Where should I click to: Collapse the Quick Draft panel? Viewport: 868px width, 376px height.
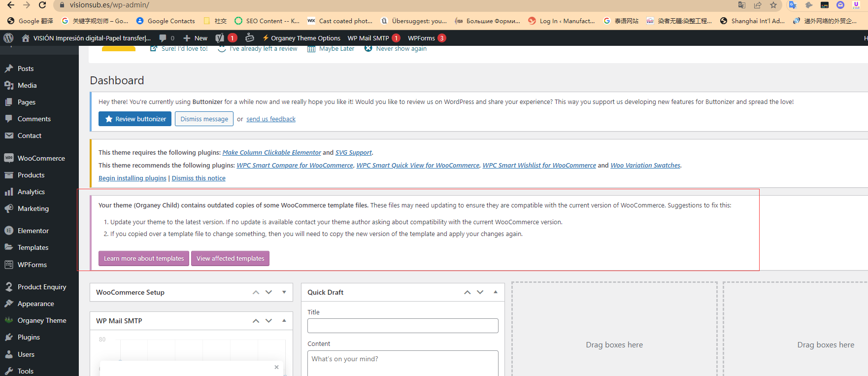click(x=496, y=292)
